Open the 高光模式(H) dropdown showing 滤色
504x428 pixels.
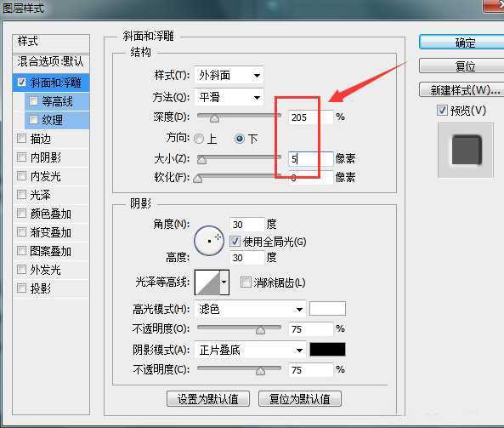click(x=251, y=309)
